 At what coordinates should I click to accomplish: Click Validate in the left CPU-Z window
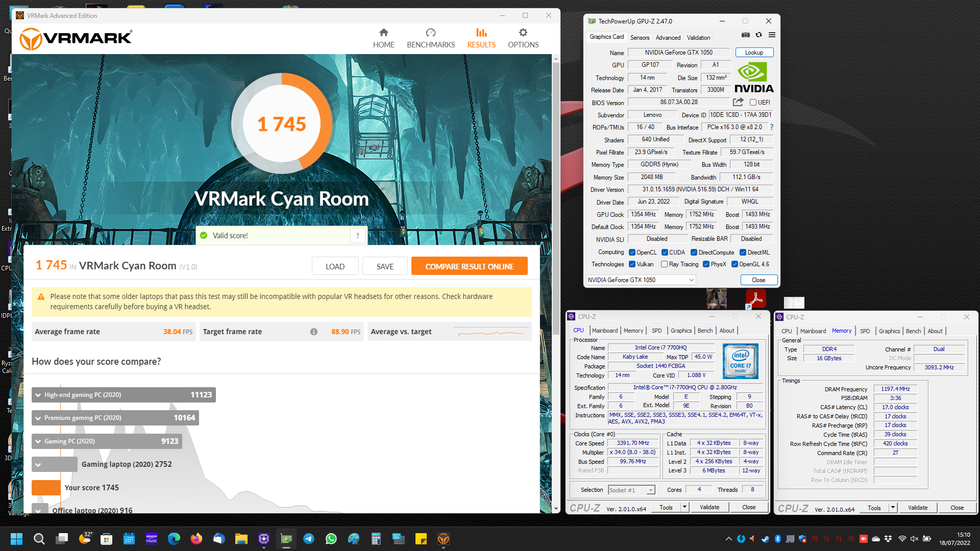709,507
